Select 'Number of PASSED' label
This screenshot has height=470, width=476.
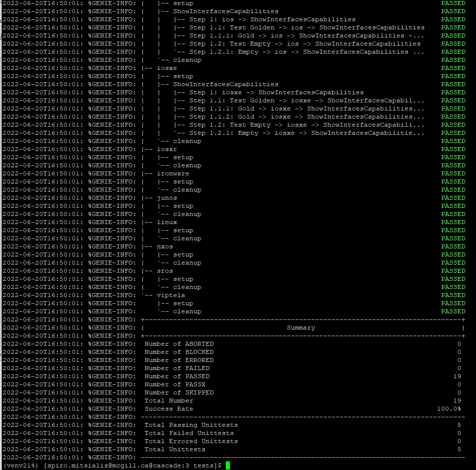177,376
